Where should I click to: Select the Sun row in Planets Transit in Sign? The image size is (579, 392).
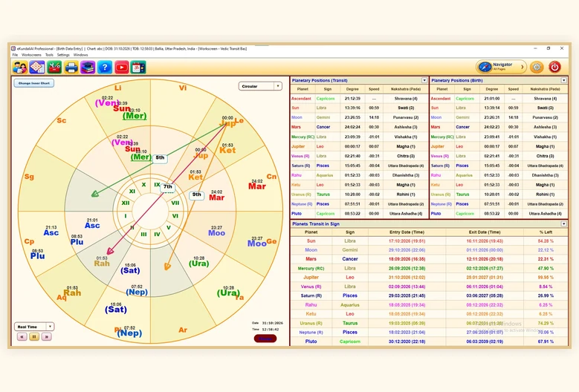(429, 241)
